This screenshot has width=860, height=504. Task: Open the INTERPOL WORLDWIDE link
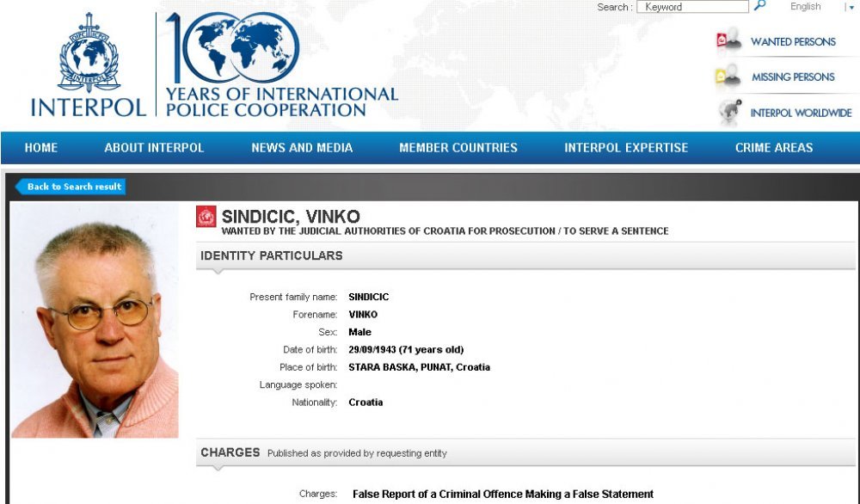801,113
